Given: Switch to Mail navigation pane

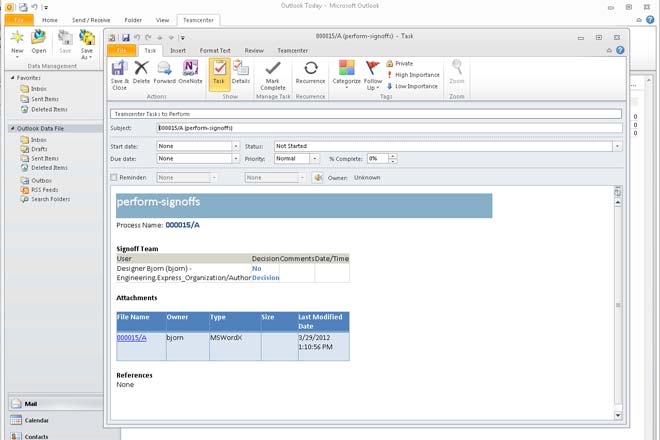Looking at the screenshot, I should tap(56, 403).
